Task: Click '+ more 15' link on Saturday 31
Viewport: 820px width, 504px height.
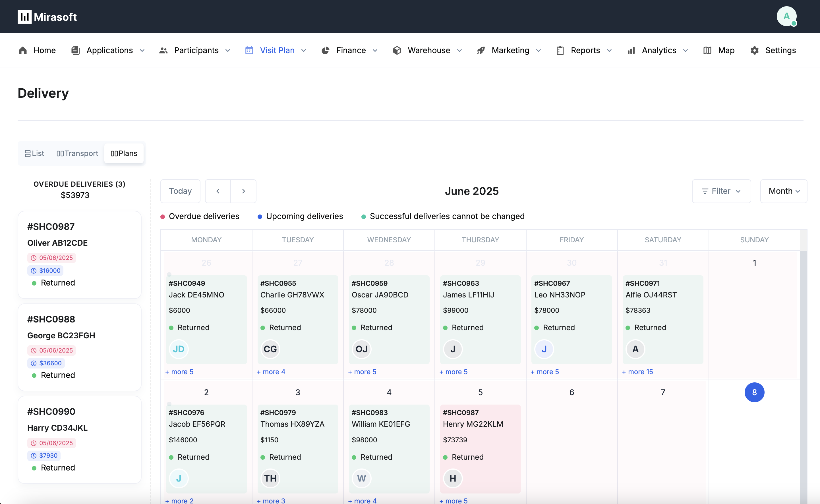Action: [x=637, y=372]
